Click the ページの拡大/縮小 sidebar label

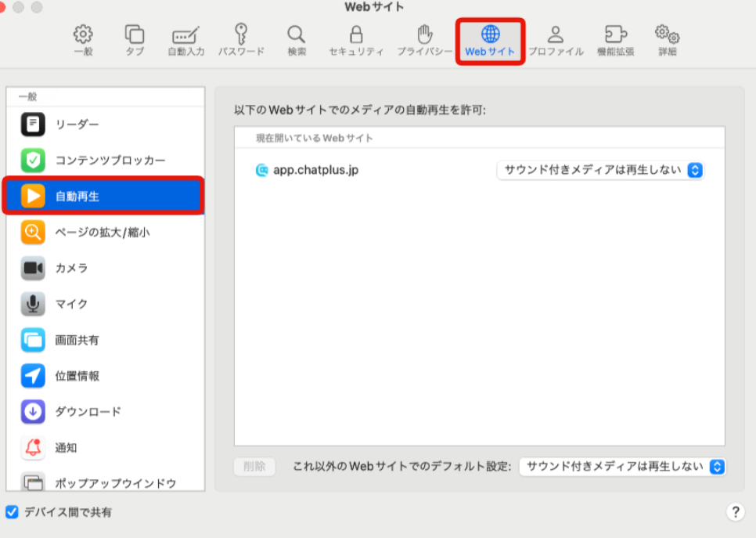[x=103, y=233]
